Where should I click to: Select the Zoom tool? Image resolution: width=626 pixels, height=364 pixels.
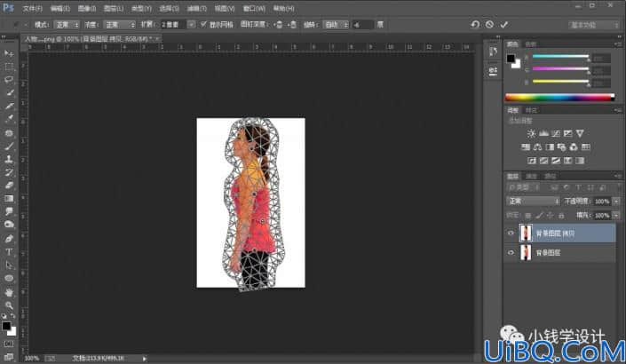(x=9, y=305)
